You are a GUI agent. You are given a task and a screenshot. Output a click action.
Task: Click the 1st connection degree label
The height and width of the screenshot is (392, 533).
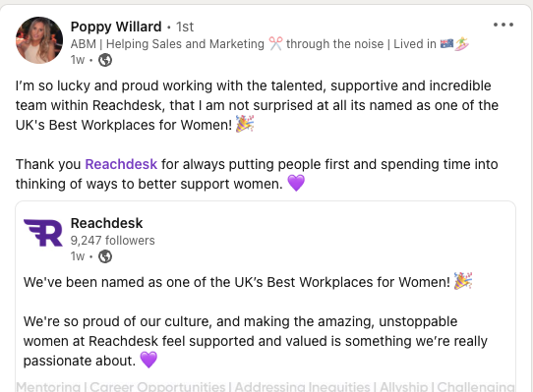coord(185,27)
